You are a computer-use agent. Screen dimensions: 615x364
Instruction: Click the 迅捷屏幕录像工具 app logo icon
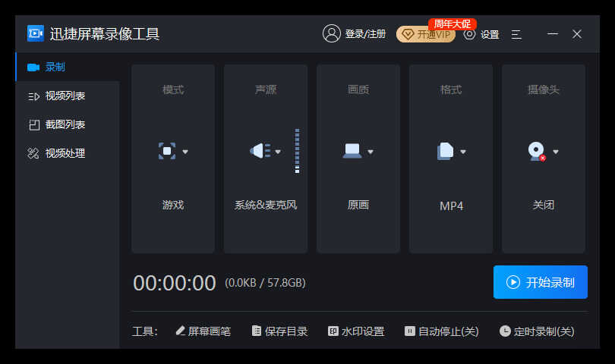pos(35,33)
